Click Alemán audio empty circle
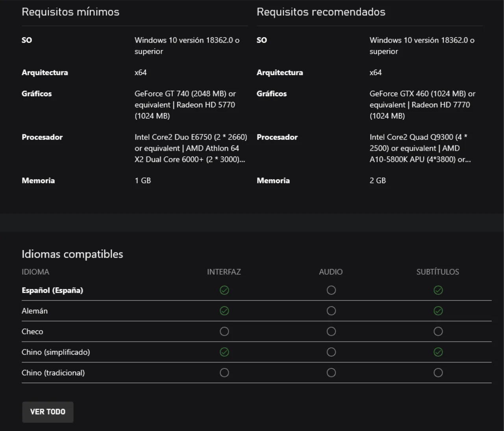504x431 pixels. tap(331, 311)
